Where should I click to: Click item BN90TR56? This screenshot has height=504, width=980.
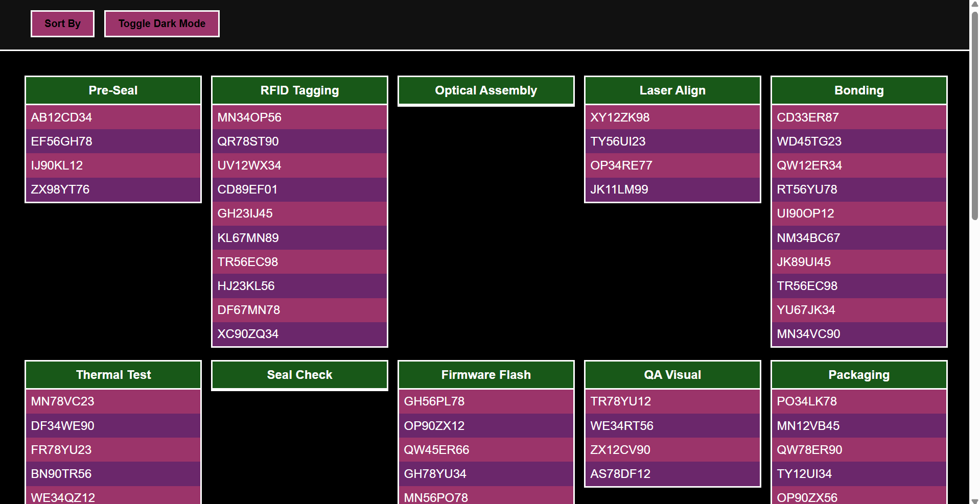coord(113,474)
